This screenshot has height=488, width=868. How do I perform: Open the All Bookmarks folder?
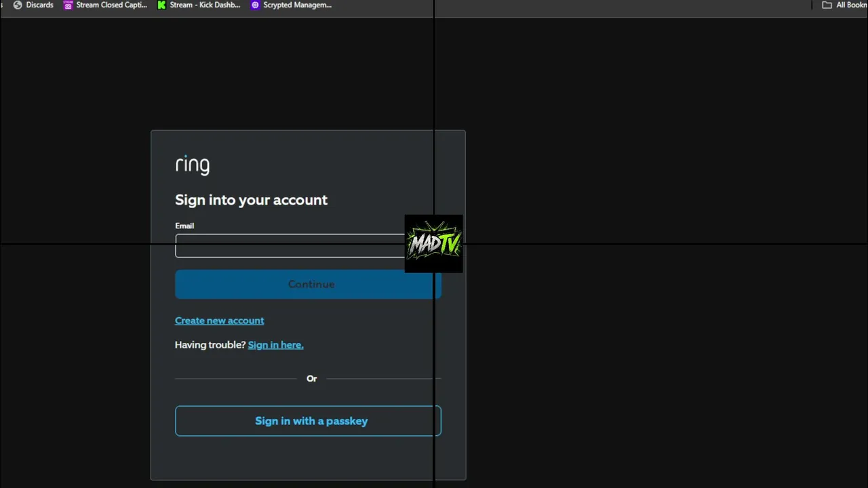click(x=844, y=5)
